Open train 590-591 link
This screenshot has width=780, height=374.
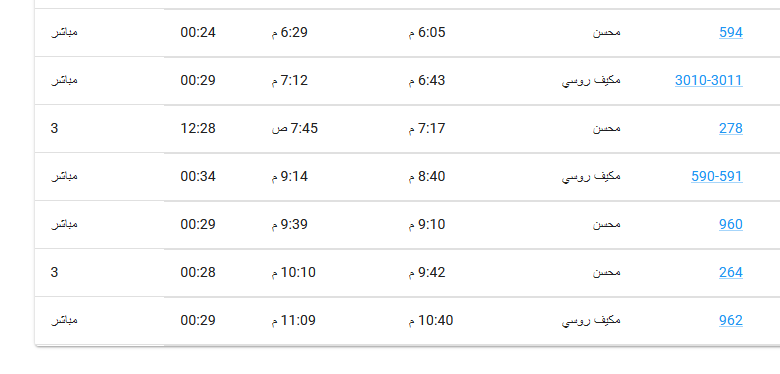716,177
